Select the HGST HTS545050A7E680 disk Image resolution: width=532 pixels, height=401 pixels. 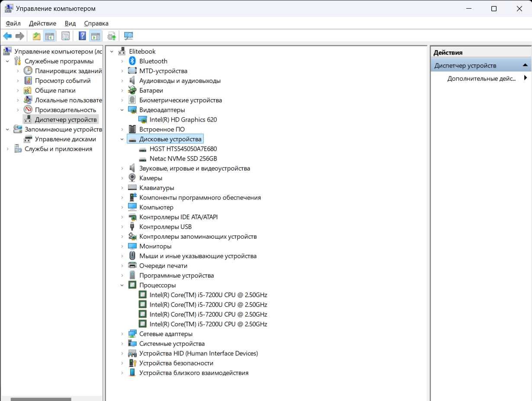(x=183, y=149)
